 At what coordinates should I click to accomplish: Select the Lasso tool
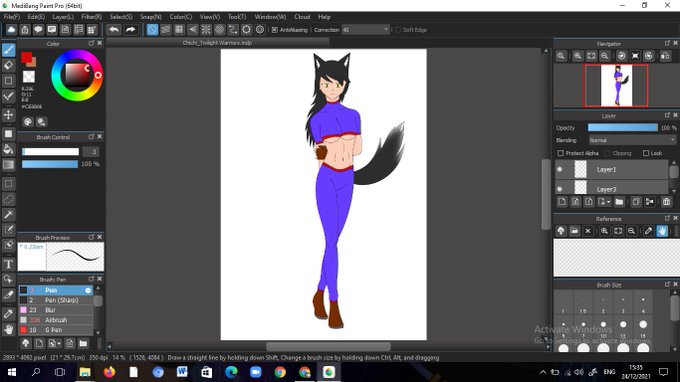coord(9,199)
